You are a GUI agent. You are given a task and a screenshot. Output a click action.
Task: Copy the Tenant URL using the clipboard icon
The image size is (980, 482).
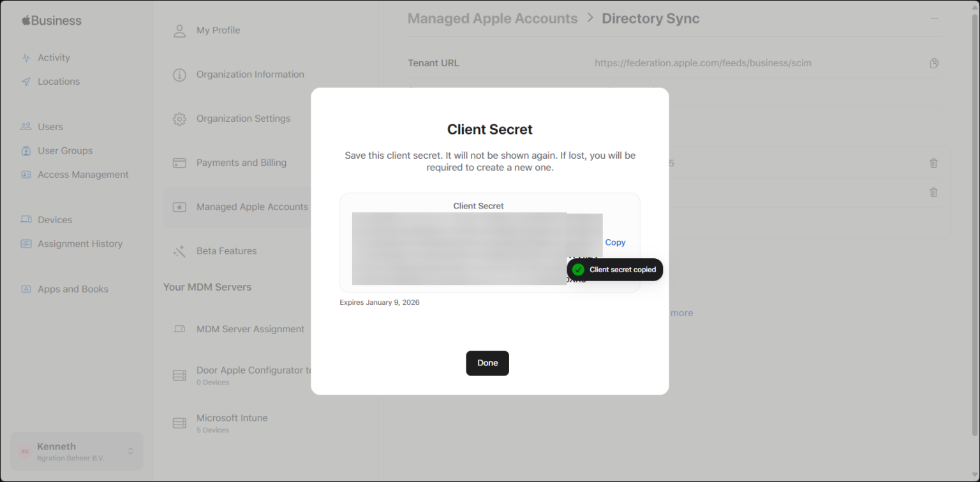tap(933, 62)
